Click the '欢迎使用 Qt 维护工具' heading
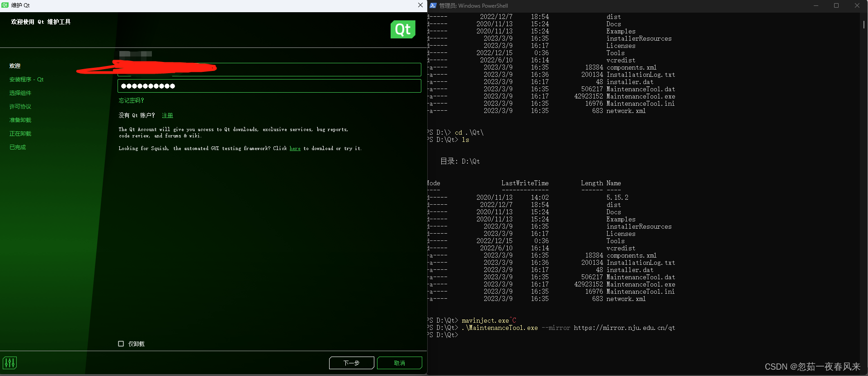Image resolution: width=868 pixels, height=376 pixels. click(x=41, y=22)
